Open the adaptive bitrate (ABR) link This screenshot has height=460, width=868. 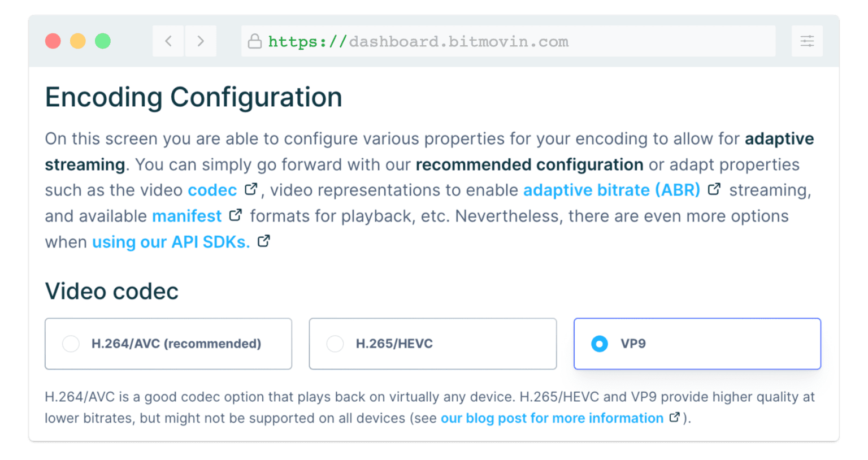[x=611, y=190]
